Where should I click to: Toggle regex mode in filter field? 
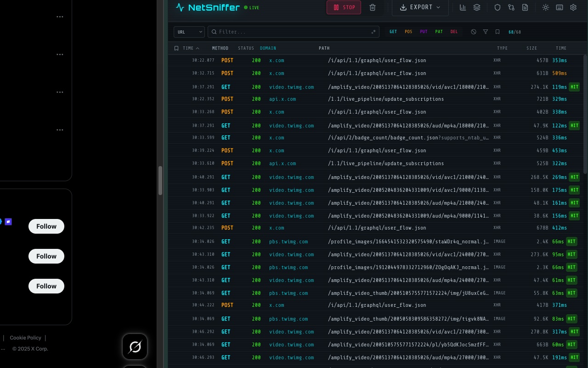tap(373, 32)
